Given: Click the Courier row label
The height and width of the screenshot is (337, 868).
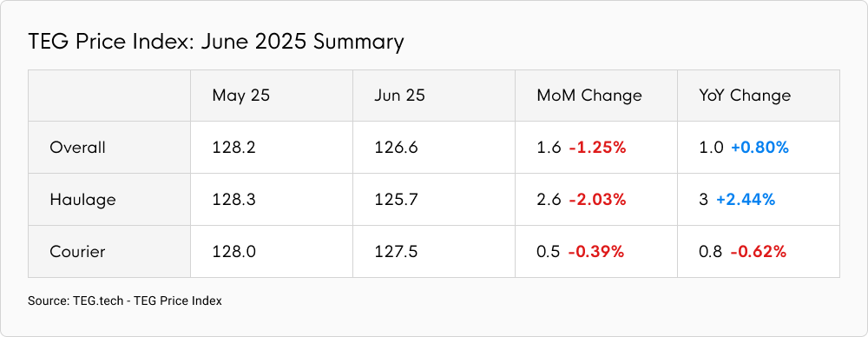Looking at the screenshot, I should [x=77, y=252].
